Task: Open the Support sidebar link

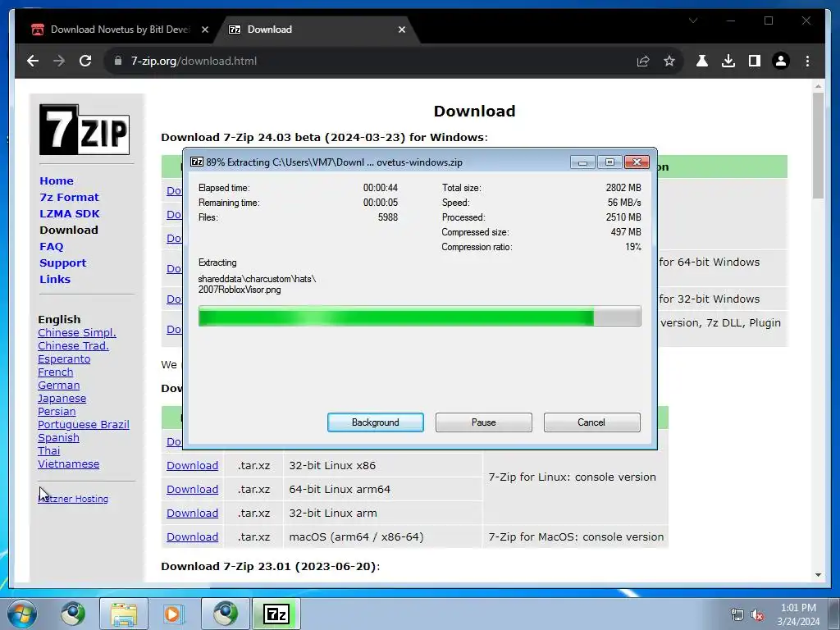Action: (62, 263)
